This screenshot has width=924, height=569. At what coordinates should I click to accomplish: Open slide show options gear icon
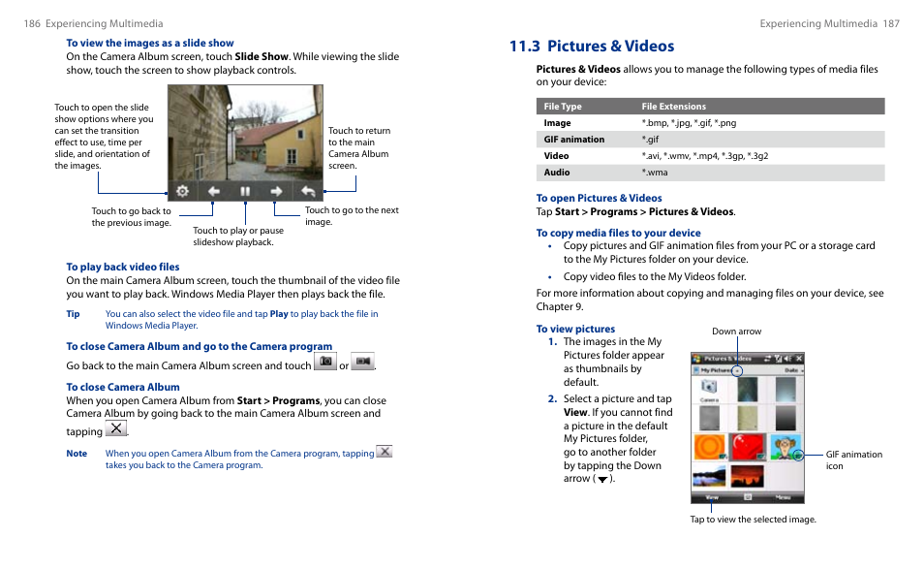pyautogui.click(x=183, y=191)
